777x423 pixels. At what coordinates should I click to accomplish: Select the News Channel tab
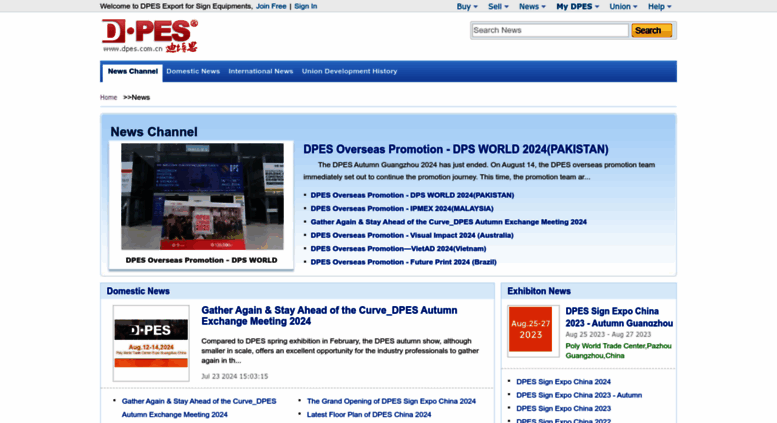point(133,72)
